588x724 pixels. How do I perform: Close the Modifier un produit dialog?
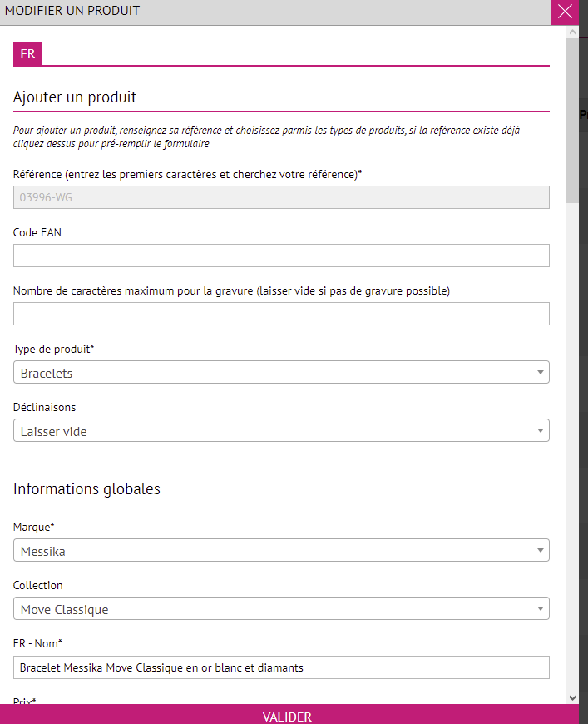point(565,12)
